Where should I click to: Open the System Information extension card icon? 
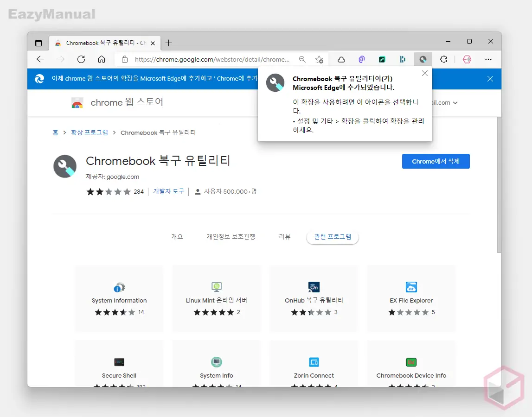coord(119,287)
